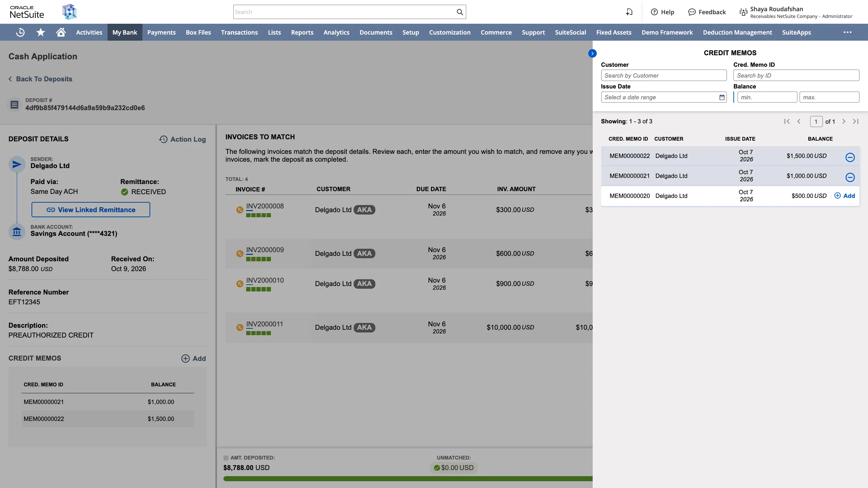
Task: Remove credit memo MEM00000021 with minus icon
Action: tap(850, 177)
